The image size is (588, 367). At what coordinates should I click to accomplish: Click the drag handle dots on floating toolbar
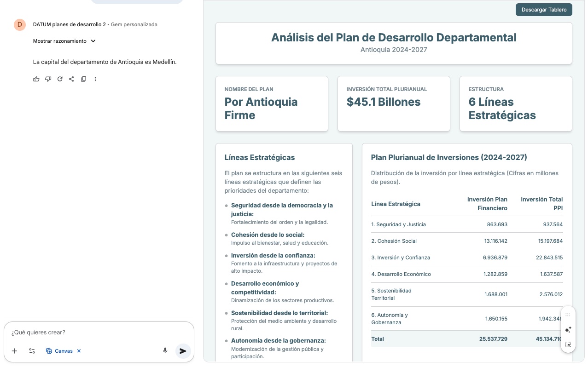coord(568,315)
